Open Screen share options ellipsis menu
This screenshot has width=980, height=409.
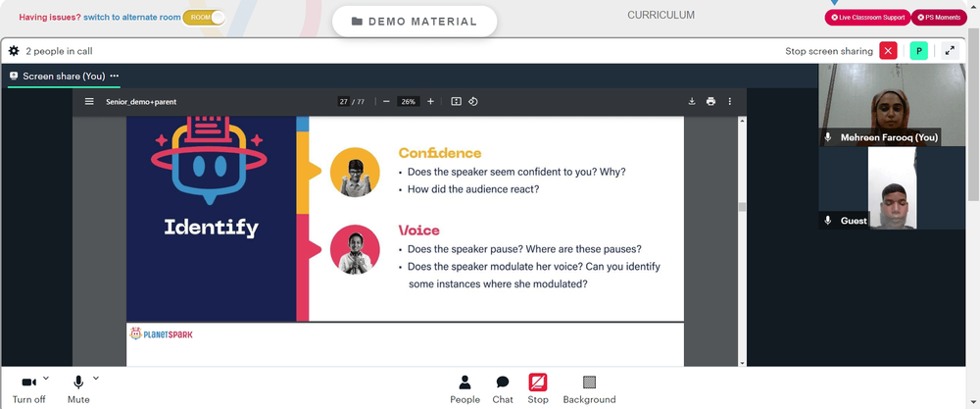(x=115, y=76)
